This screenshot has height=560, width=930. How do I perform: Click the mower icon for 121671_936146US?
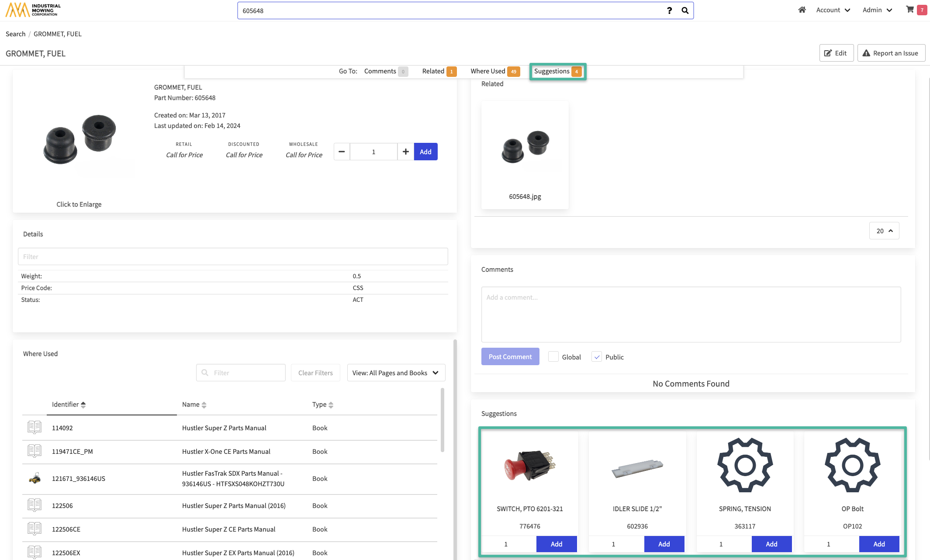tap(35, 478)
